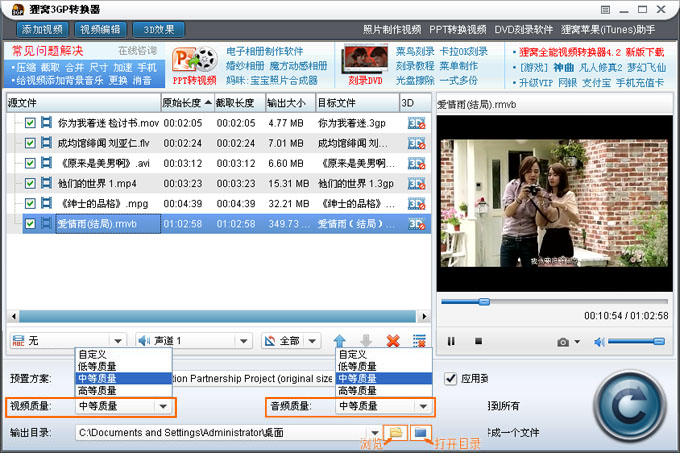Uncheck 你为我着迷 检讨书.mov file

point(30,123)
